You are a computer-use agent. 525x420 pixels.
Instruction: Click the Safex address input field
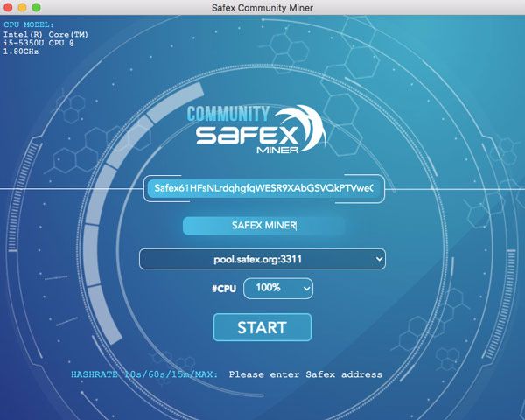click(x=264, y=188)
